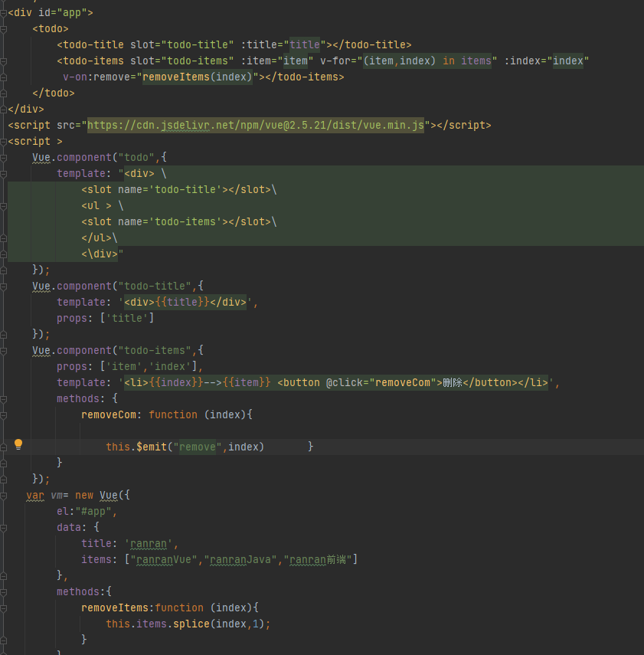This screenshot has width=644, height=655.
Task: Fold the Vue.component("todo-title" block
Action: (3, 287)
